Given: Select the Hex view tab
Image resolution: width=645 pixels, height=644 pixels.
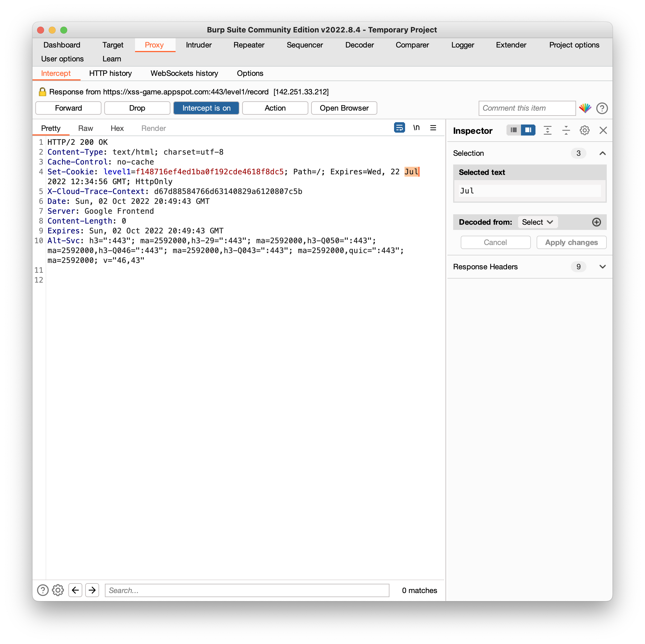Looking at the screenshot, I should (117, 129).
